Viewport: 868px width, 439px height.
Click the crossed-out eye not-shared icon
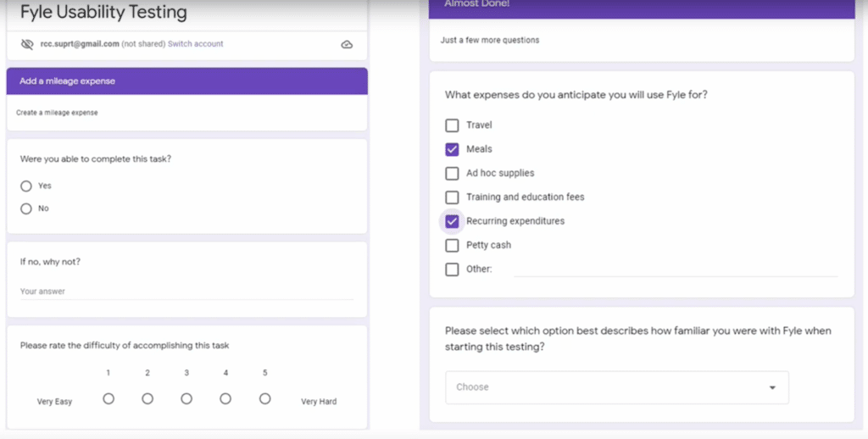(27, 44)
